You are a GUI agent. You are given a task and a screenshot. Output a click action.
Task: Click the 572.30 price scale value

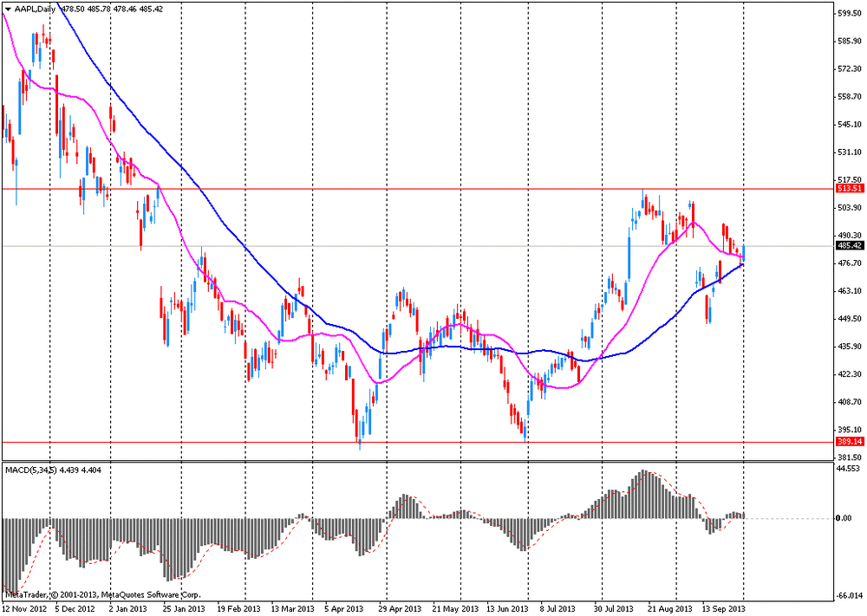pos(851,69)
